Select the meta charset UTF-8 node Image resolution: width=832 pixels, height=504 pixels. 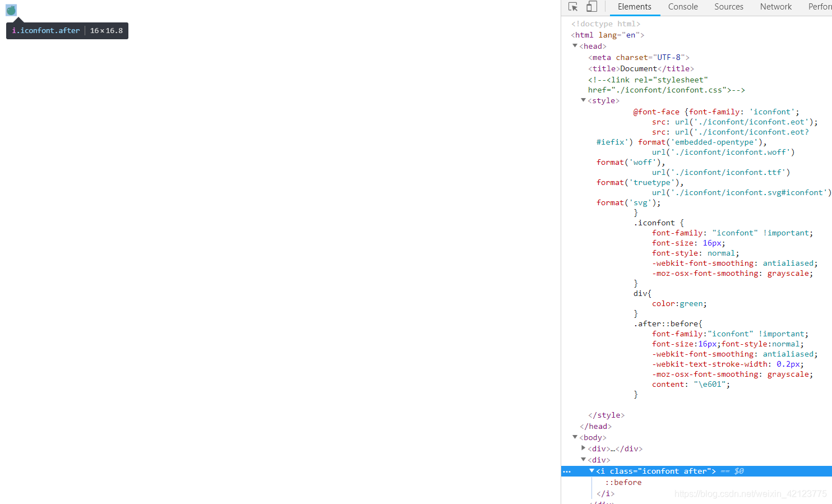tap(639, 57)
